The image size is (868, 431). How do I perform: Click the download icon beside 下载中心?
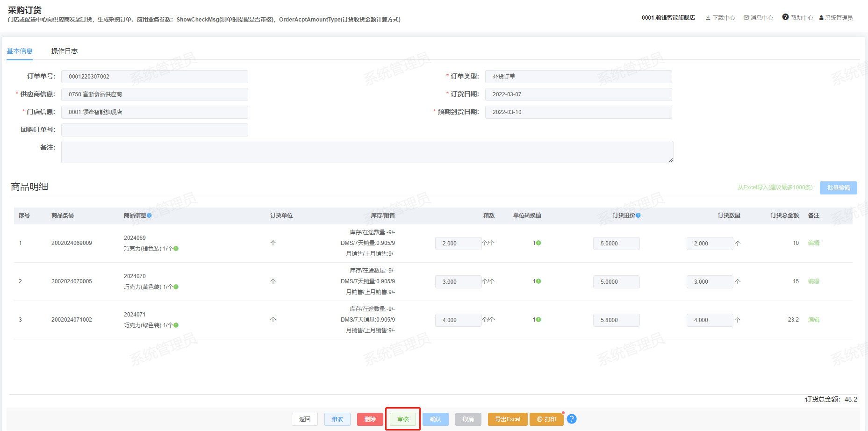click(708, 18)
